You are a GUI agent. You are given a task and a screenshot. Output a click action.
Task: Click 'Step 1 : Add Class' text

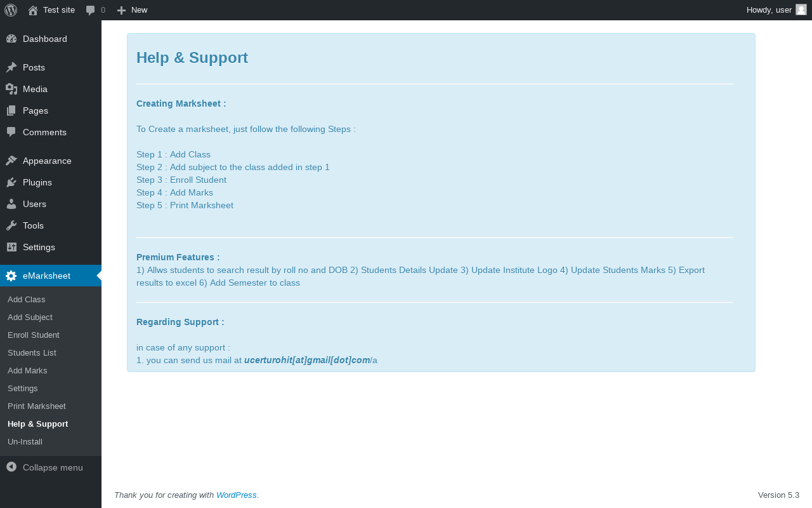pyautogui.click(x=173, y=154)
